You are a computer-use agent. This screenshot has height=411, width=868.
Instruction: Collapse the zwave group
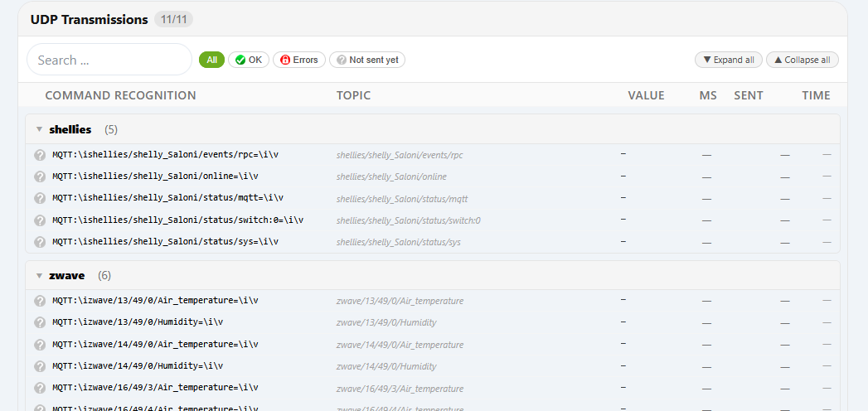point(39,275)
